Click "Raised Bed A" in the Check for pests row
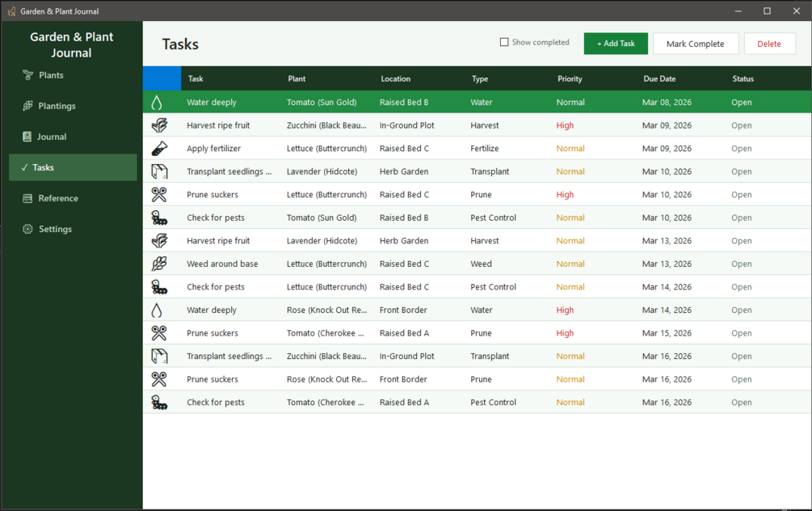This screenshot has height=511, width=812. click(x=404, y=402)
